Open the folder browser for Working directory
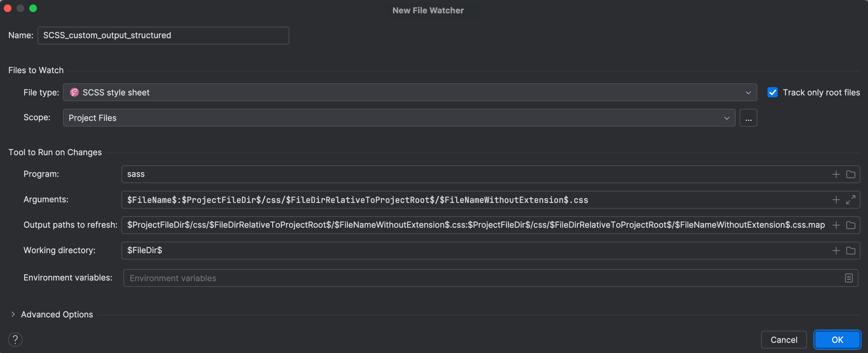This screenshot has width=868, height=353. [x=851, y=250]
